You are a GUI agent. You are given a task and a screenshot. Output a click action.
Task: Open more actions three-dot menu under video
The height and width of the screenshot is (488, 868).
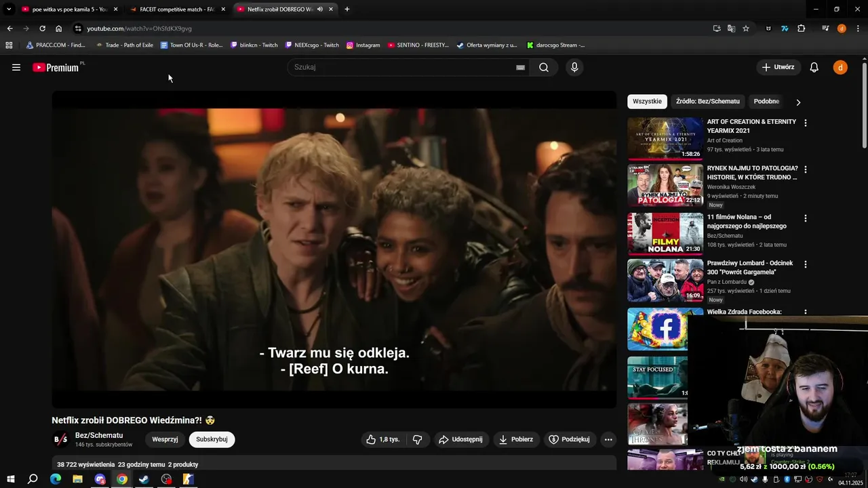(608, 439)
